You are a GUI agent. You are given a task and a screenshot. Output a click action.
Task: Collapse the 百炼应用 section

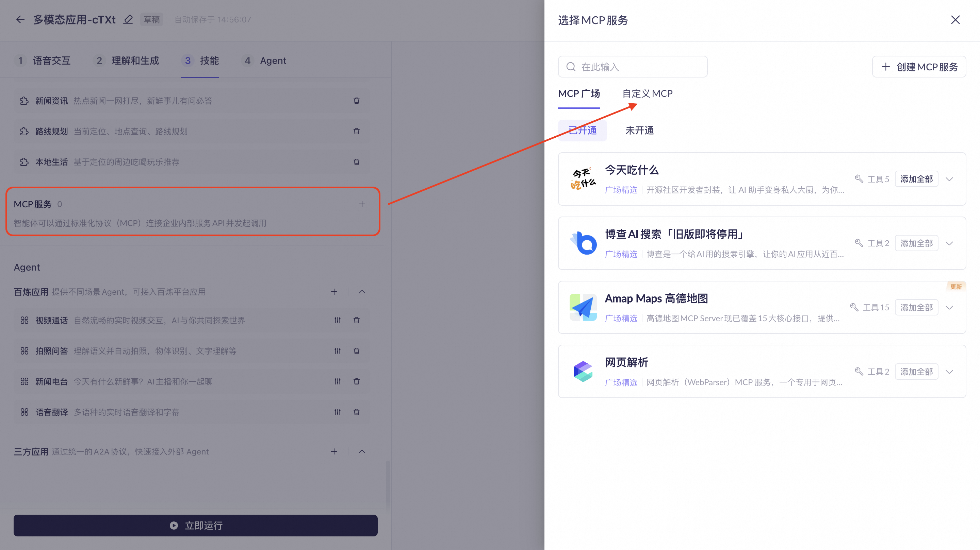pos(362,292)
